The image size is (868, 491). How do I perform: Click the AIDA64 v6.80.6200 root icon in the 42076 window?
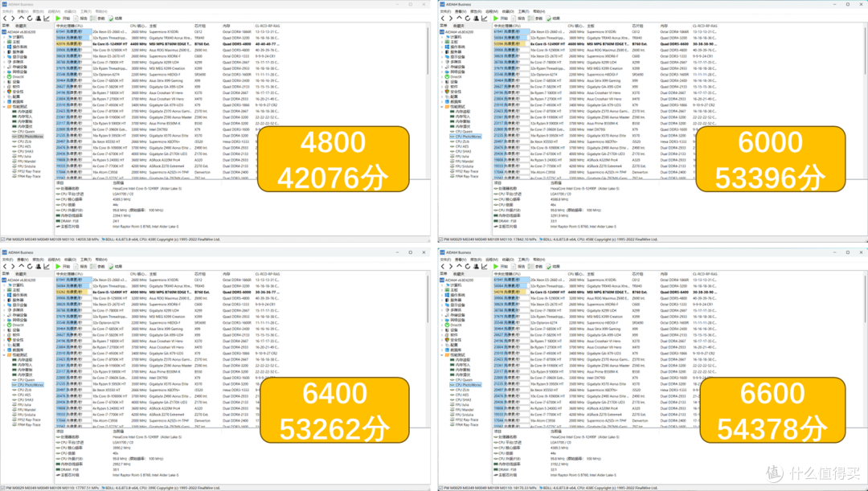coord(5,31)
